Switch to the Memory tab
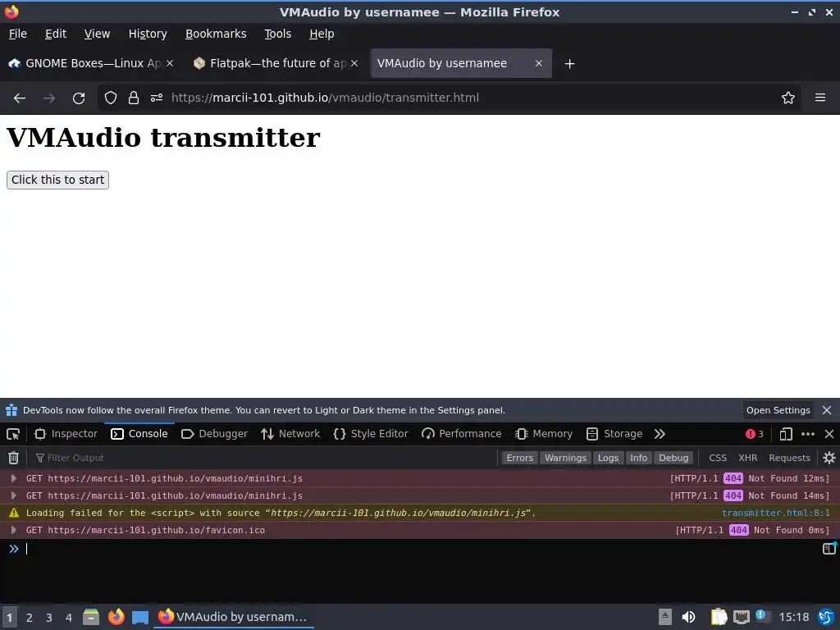840x630 pixels. click(544, 434)
